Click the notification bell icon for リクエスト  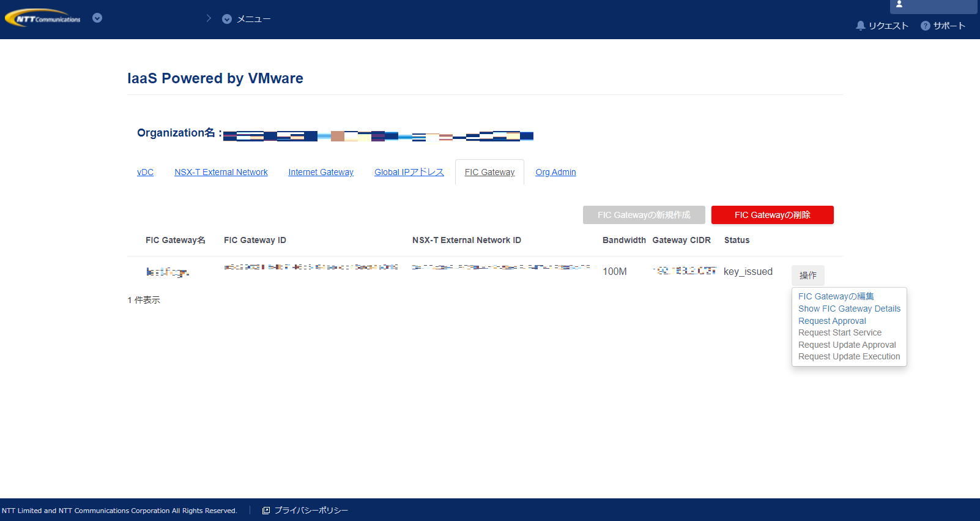[861, 26]
